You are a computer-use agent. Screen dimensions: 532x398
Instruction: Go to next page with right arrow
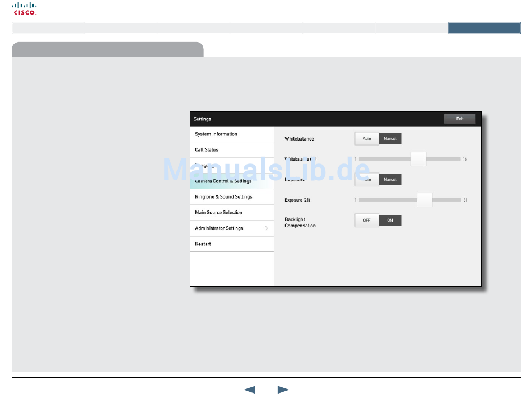[283, 390]
